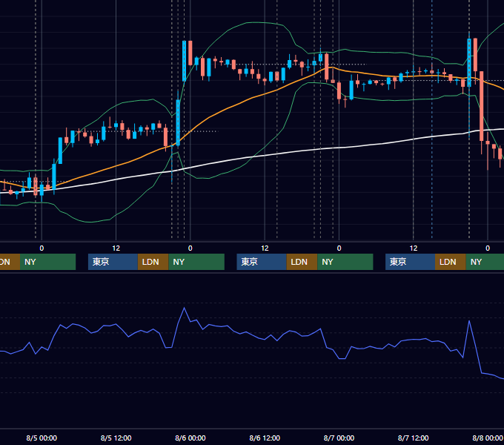Click the 8/5 12:00 date label

(116, 438)
